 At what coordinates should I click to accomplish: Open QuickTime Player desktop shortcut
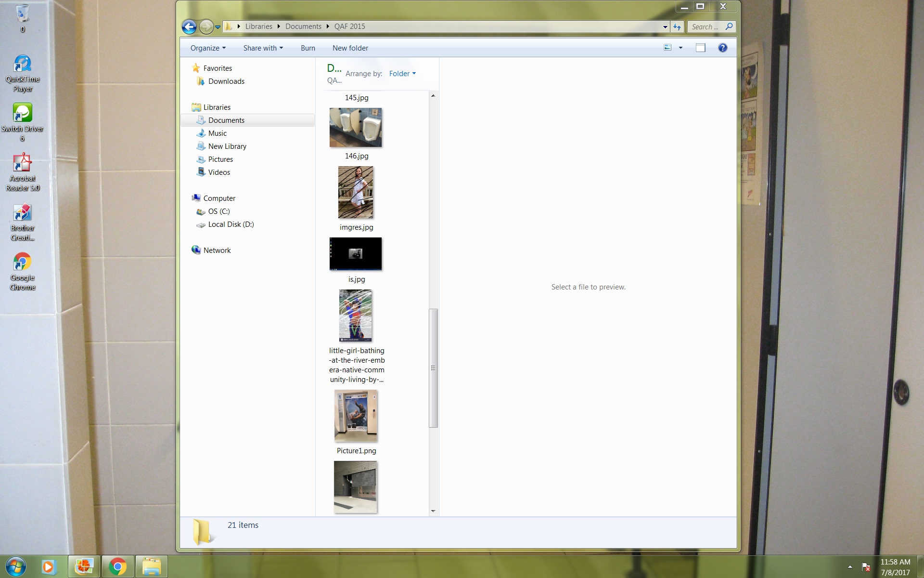(x=23, y=74)
